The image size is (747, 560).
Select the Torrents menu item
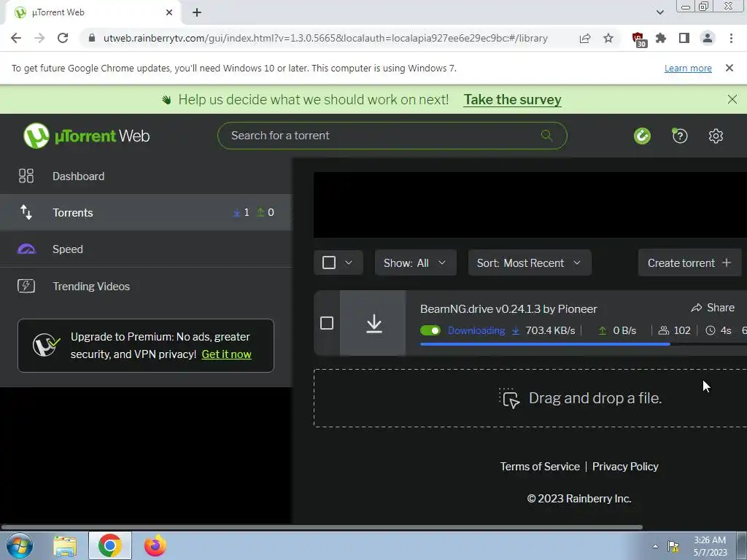146,212
